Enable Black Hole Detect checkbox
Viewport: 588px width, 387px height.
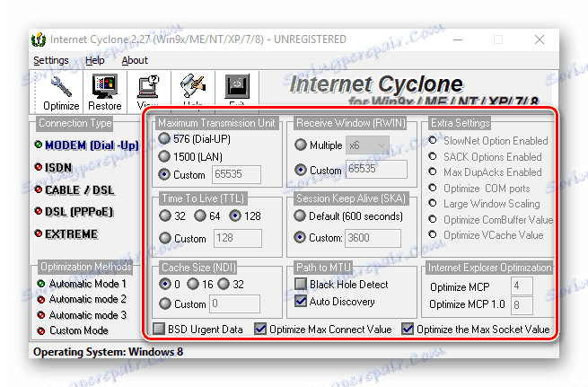(301, 284)
